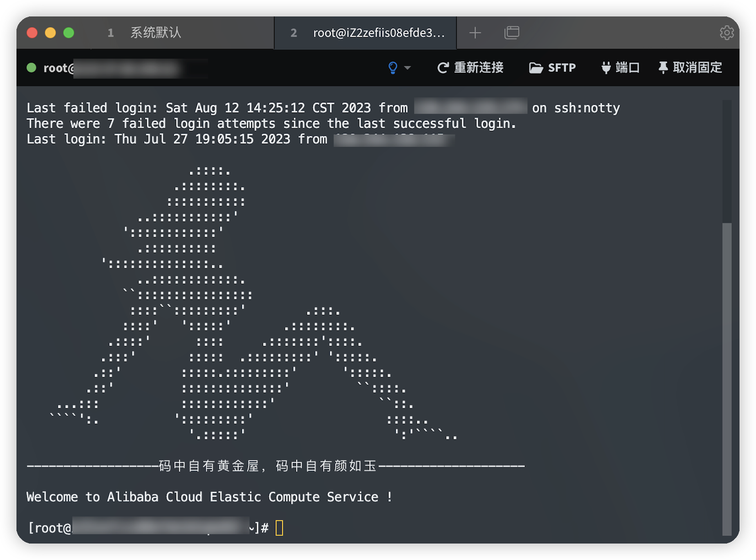Image resolution: width=756 pixels, height=560 pixels.
Task: Close the window with red button
Action: [x=32, y=32]
